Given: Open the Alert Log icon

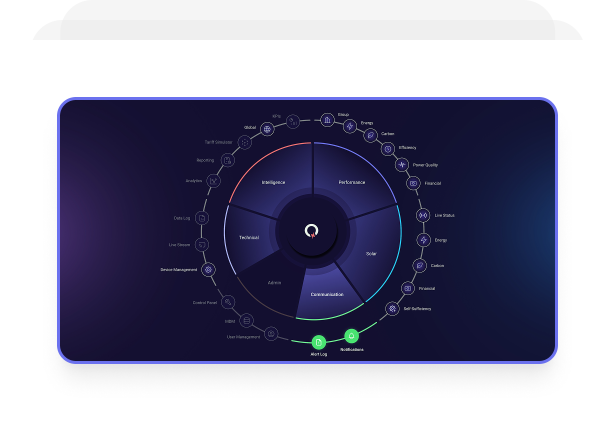Looking at the screenshot, I should [x=319, y=343].
